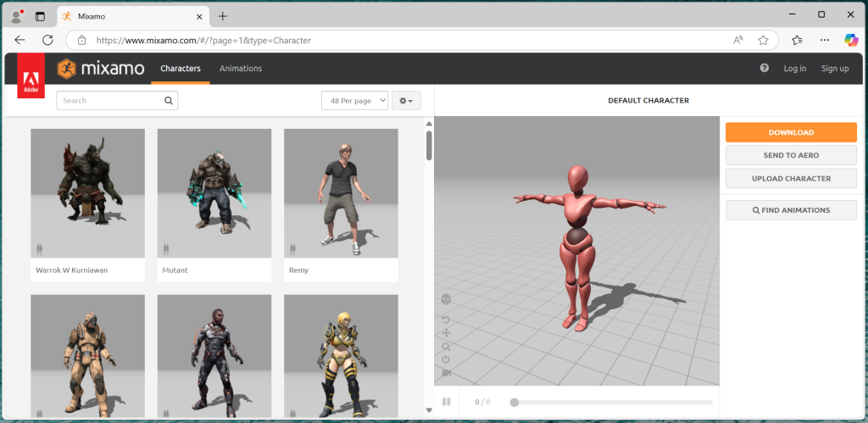This screenshot has height=423, width=868.
Task: Click the Mixamo logo
Action: 101,69
